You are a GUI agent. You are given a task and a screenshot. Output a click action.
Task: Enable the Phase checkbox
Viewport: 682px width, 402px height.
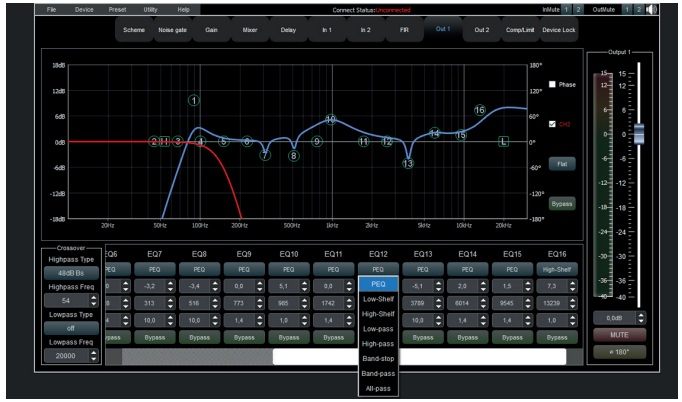tap(553, 84)
